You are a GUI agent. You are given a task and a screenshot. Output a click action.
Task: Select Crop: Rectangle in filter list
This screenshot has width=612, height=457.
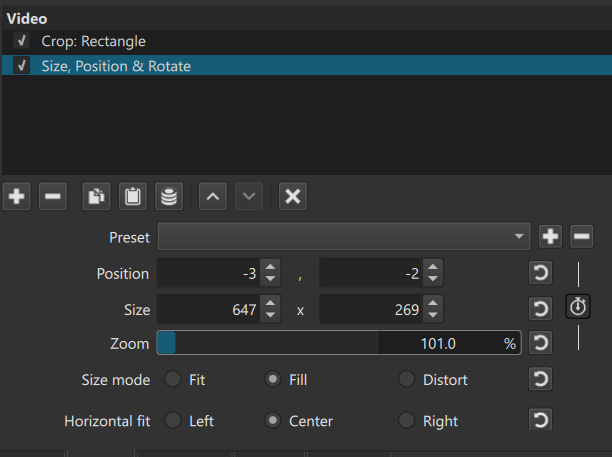(93, 42)
